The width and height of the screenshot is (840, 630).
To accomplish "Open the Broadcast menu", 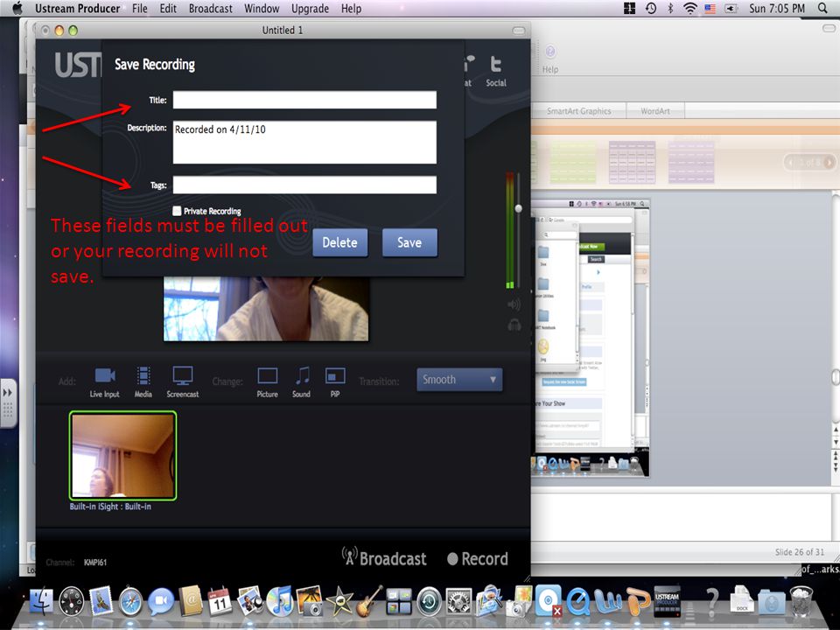I will [x=211, y=8].
